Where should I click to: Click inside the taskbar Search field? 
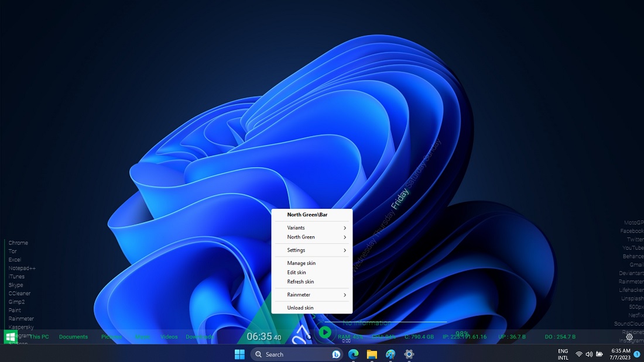coord(287,354)
